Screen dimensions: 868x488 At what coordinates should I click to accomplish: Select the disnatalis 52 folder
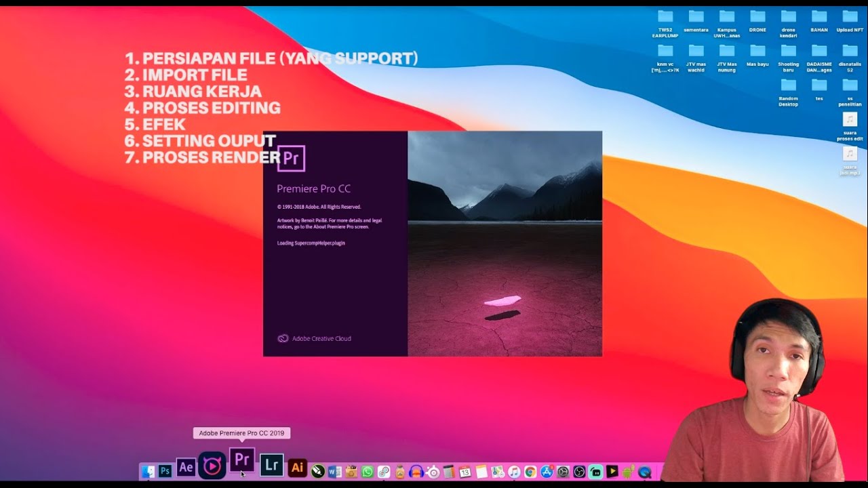tap(850, 58)
